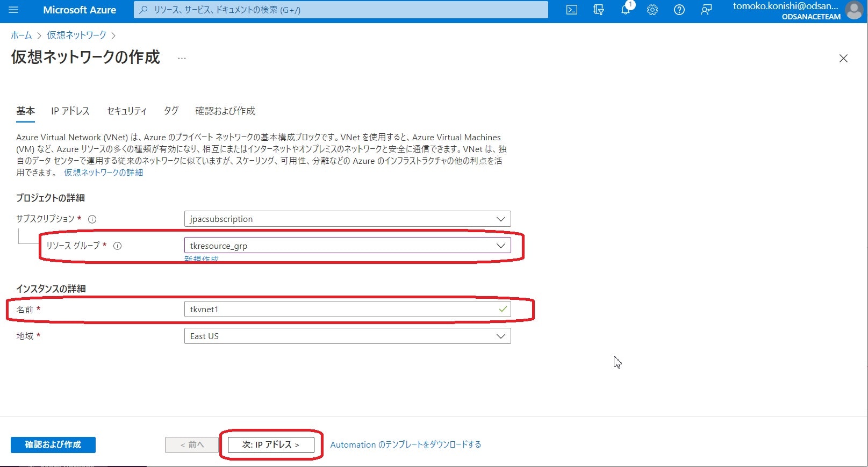Open the notifications bell
868x467 pixels.
[x=626, y=10]
